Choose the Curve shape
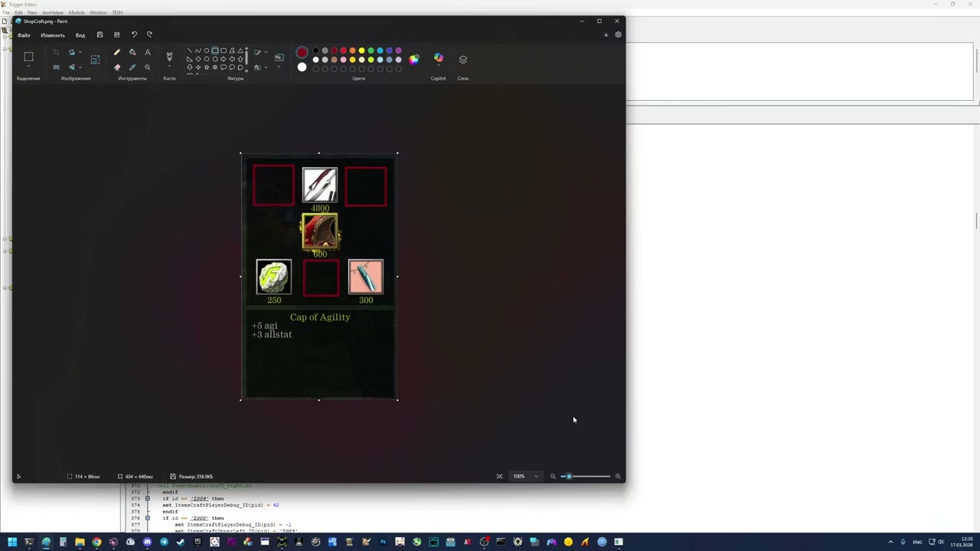This screenshot has height=551, width=980. click(198, 51)
